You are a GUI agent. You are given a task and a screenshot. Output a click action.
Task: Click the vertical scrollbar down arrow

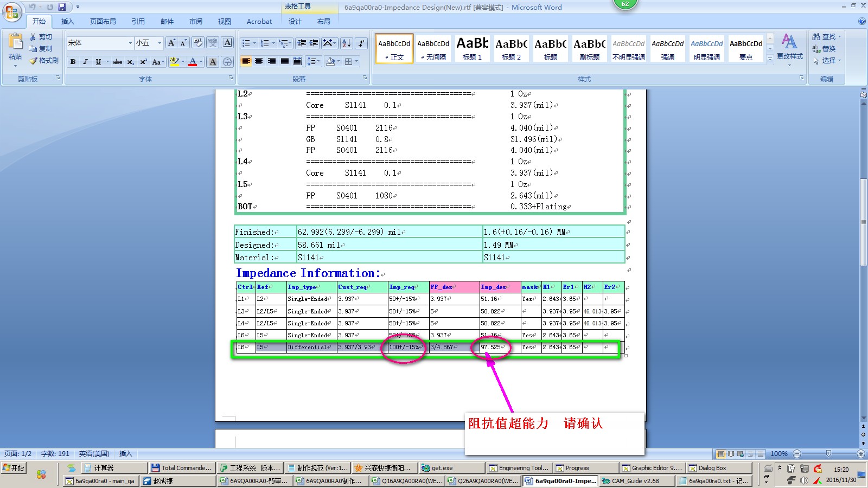coord(863,418)
